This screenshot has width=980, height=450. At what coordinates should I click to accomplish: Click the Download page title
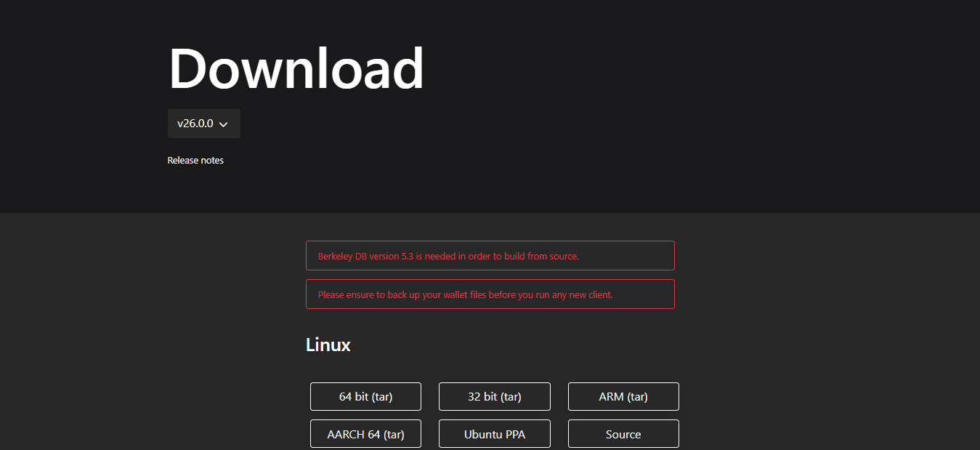[x=296, y=68]
